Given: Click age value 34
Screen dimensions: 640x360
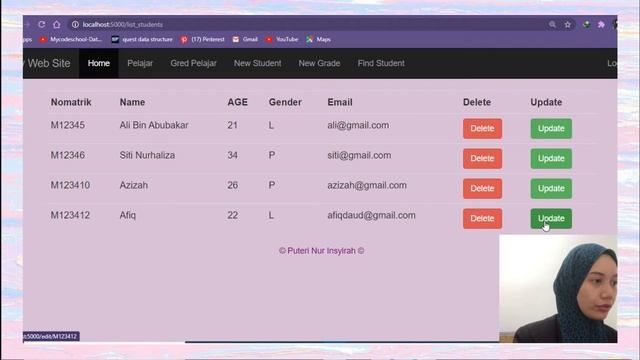Looking at the screenshot, I should (233, 155).
